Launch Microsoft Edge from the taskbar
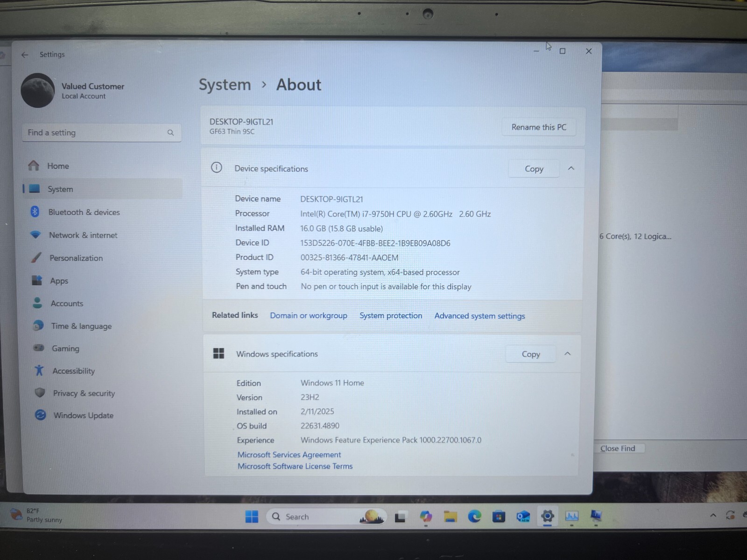This screenshot has width=747, height=560. coord(474,516)
